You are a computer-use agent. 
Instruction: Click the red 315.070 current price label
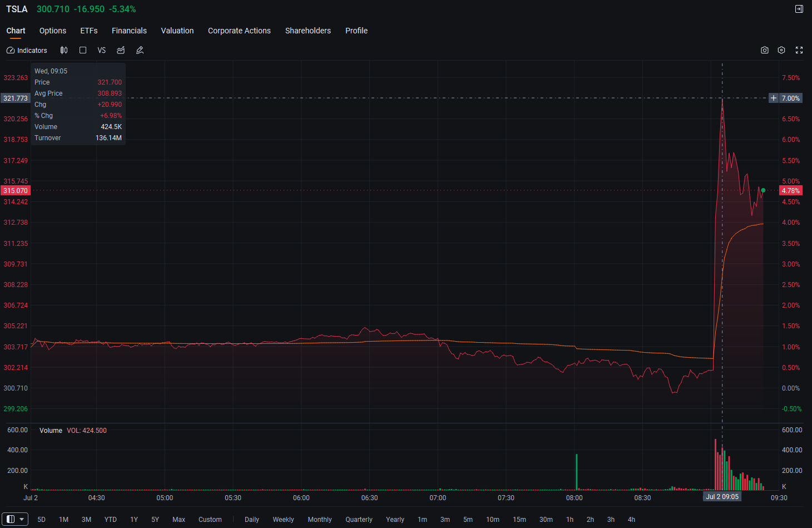point(15,190)
